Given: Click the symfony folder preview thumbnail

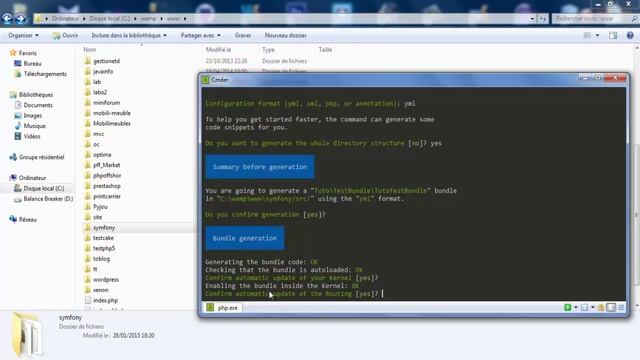Looking at the screenshot, I should coord(26,335).
